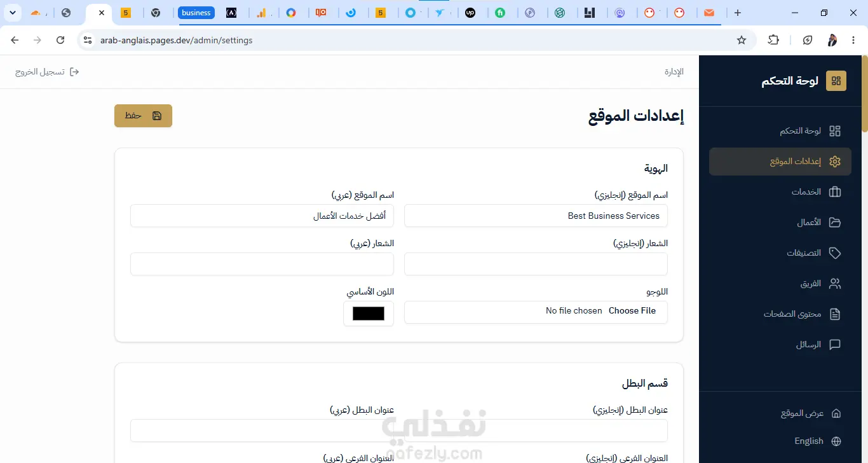Viewport: 868px width, 463px height.
Task: Switch to the black (A) icon tab
Action: coord(231,13)
